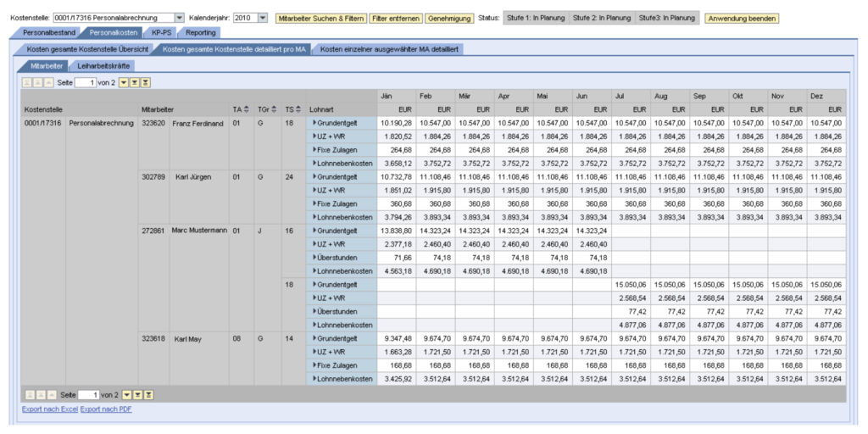Screen dimensions: 868x434
Task: Go to next row using top pager arrow
Action: tap(124, 82)
